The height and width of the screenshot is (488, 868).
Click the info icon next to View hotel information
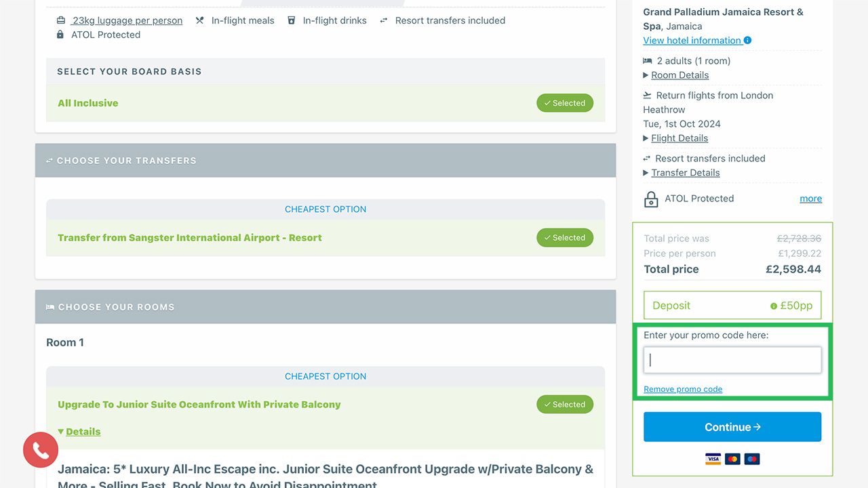pos(748,41)
